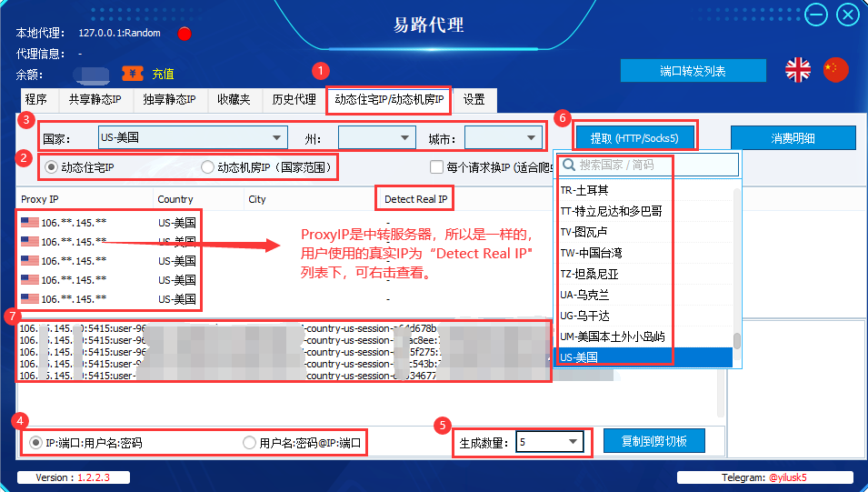Open the 动态住宅IP/动态机房IP tab
This screenshot has width=868, height=492.
point(389,100)
